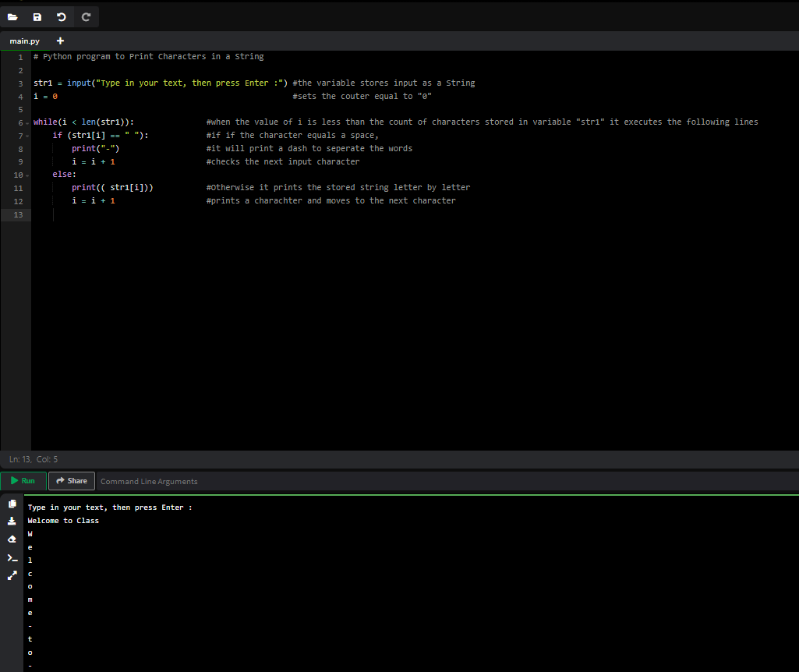Redo the last undone edit

(x=86, y=17)
